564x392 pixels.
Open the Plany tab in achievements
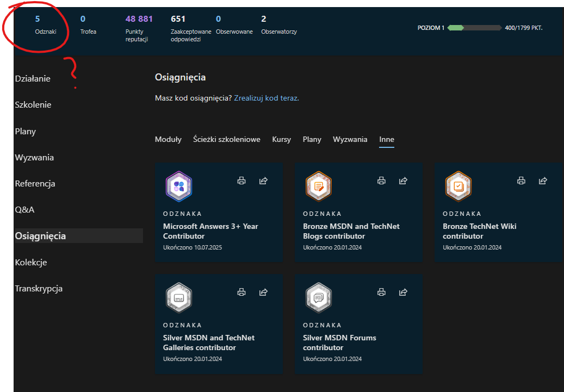pos(312,140)
